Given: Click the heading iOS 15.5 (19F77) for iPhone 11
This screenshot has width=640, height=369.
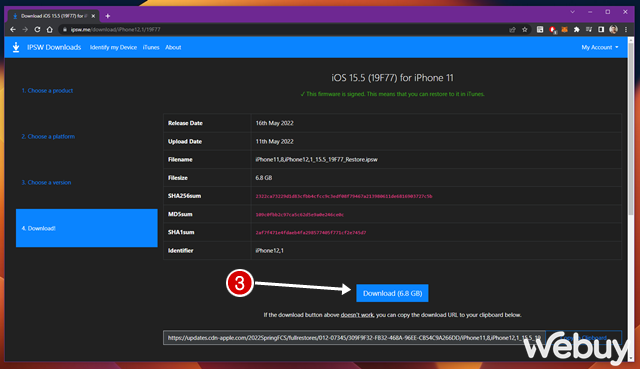Looking at the screenshot, I should 392,78.
